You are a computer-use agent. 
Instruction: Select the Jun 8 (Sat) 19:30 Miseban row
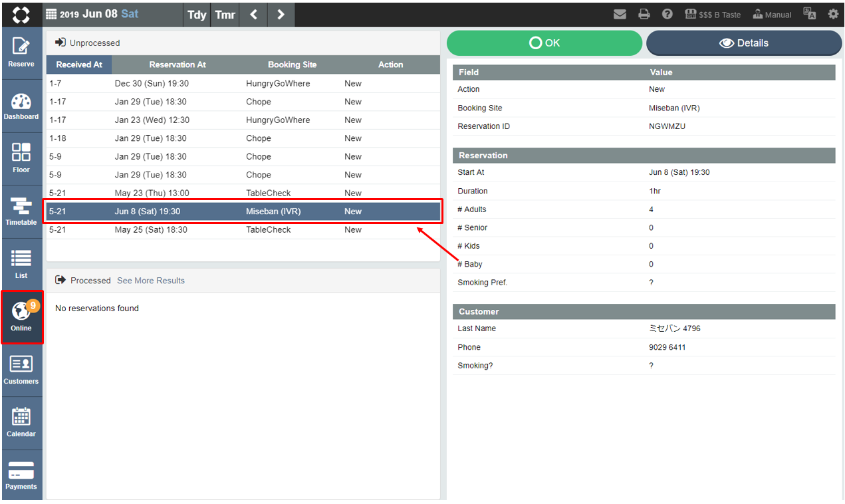(x=243, y=211)
